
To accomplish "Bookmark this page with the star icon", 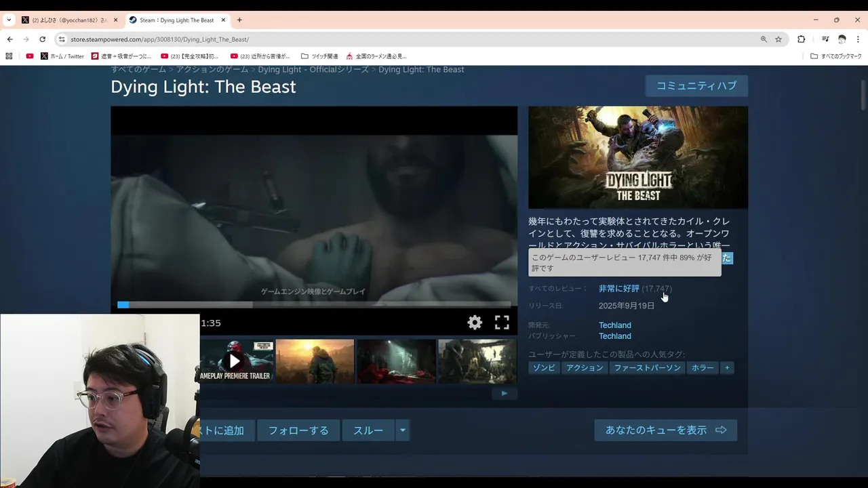I will 778,39.
